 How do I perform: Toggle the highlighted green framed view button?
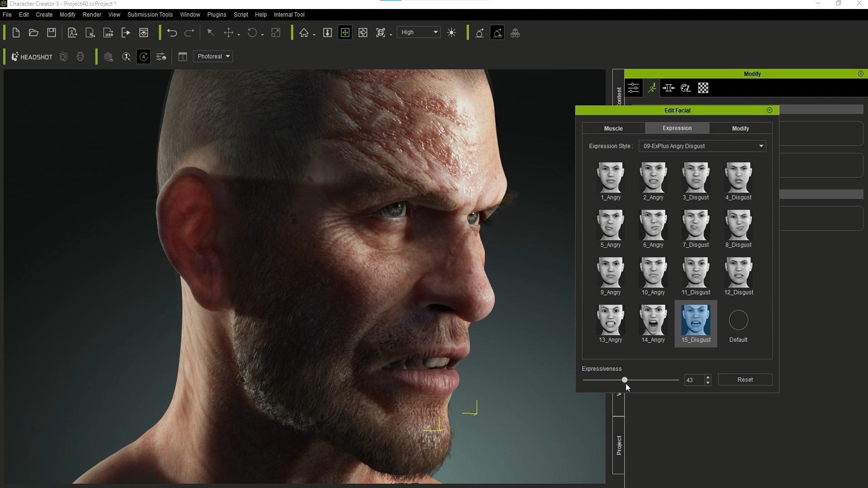345,33
